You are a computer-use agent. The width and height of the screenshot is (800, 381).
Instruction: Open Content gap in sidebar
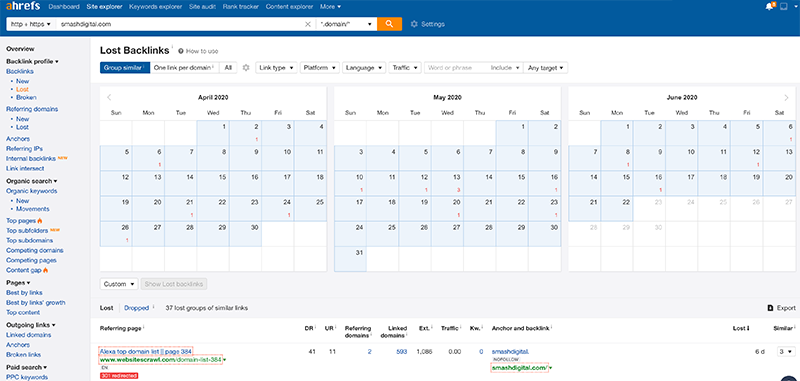[24, 270]
